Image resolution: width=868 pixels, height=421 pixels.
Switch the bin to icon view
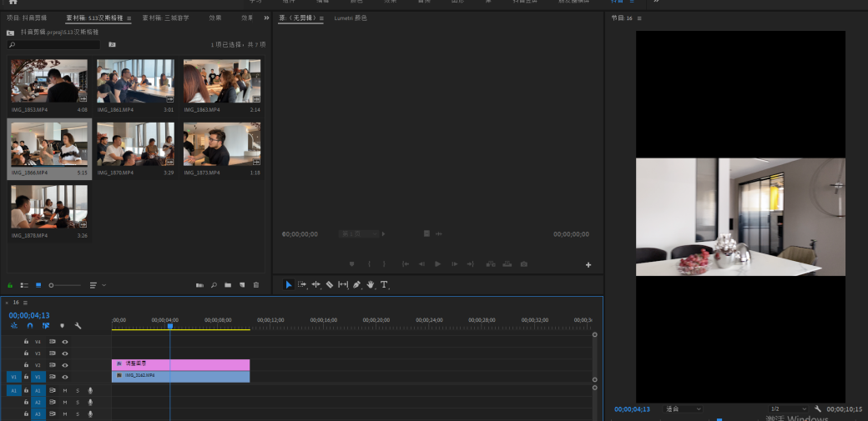[38, 285]
